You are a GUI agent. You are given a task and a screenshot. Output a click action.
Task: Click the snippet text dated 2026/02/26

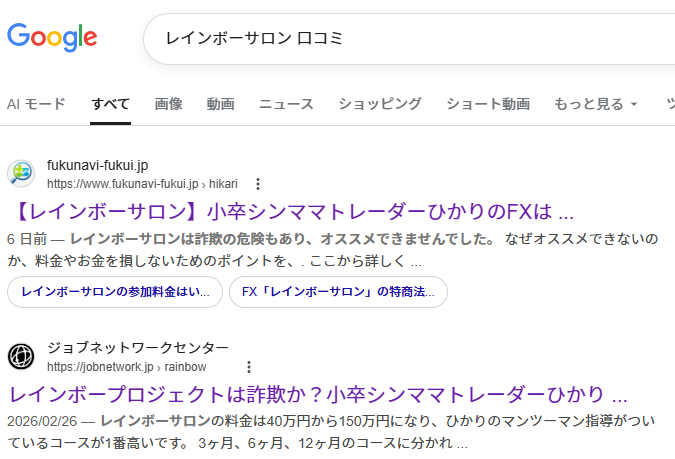pyautogui.click(x=331, y=432)
